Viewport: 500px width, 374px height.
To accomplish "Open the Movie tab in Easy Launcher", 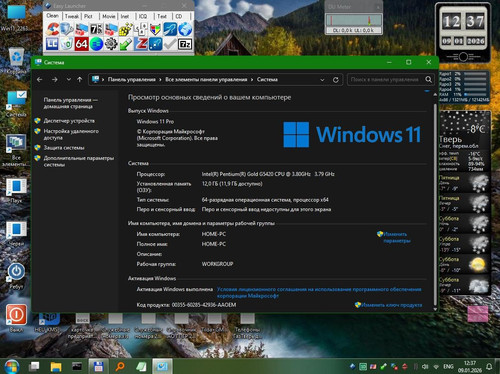I will (x=109, y=16).
